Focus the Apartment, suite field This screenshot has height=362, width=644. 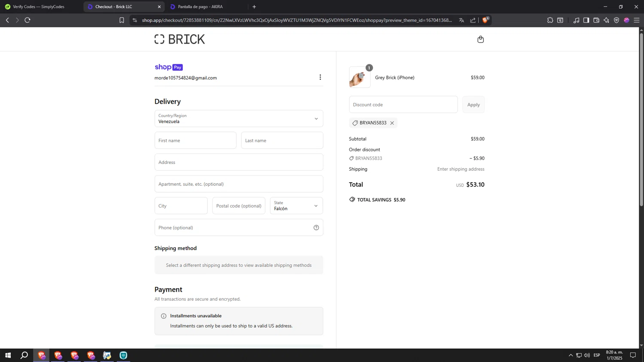pos(239,184)
